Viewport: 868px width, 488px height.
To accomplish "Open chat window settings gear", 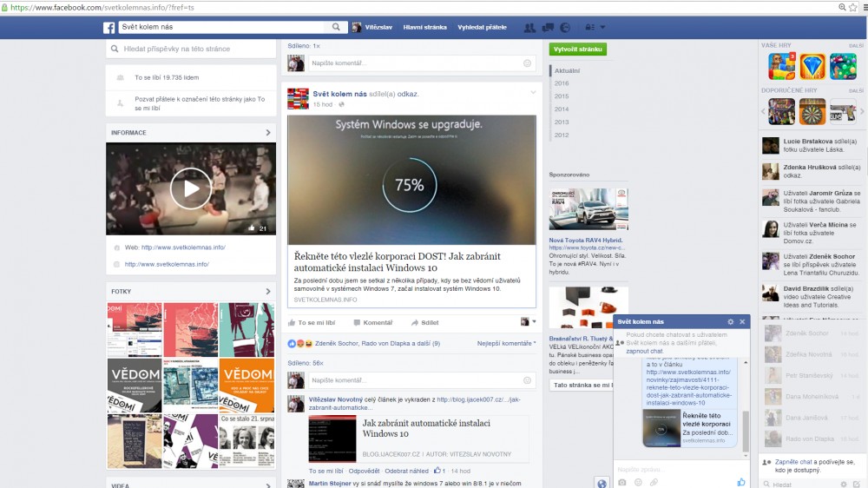I will click(x=730, y=322).
